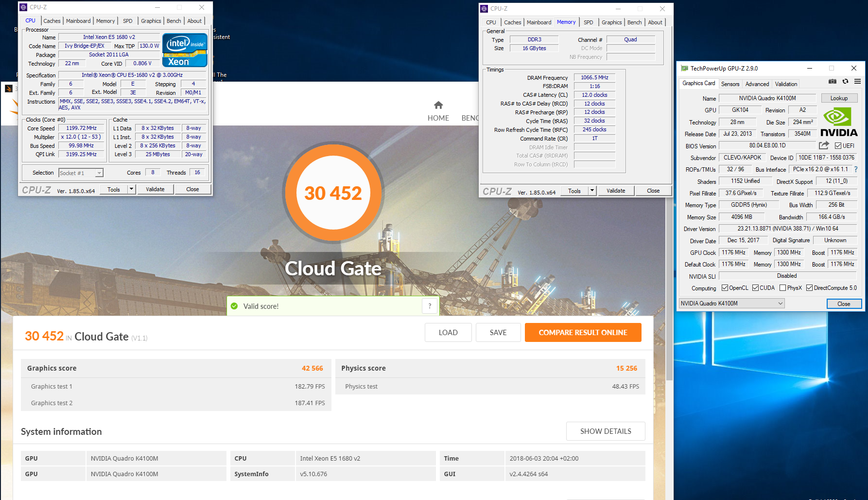Expand Tools dropdown arrow in left CPU-Z
The image size is (868, 500).
(131, 189)
